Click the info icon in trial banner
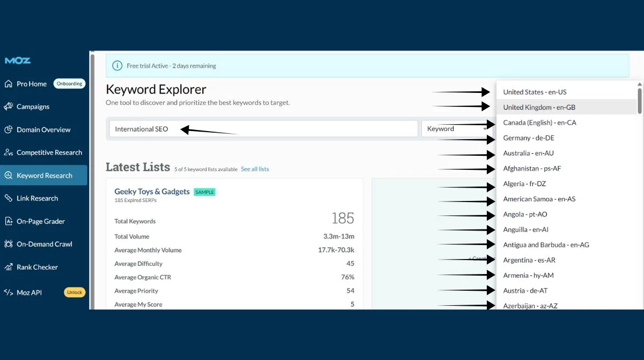The image size is (644, 360). pyautogui.click(x=117, y=66)
